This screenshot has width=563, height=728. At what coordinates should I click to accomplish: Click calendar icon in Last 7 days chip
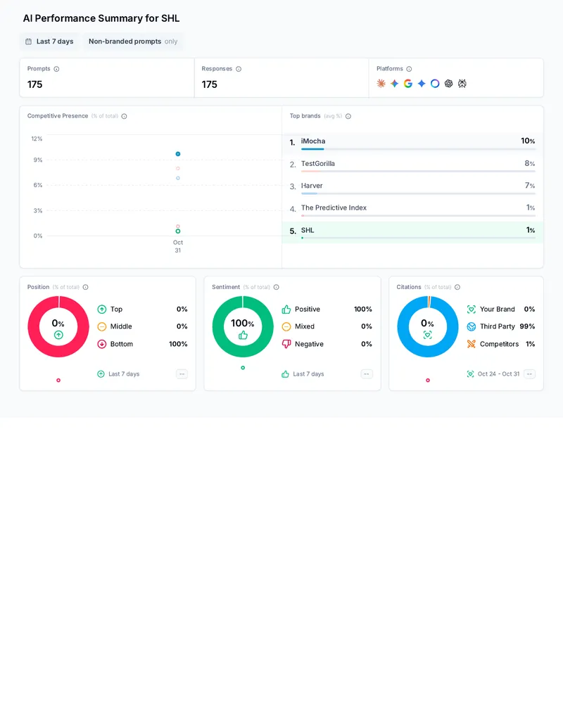(28, 41)
